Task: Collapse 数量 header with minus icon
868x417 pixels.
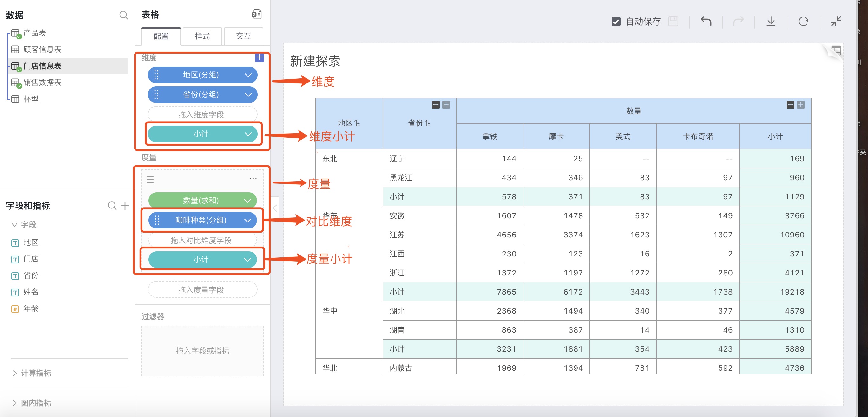Action: (791, 105)
